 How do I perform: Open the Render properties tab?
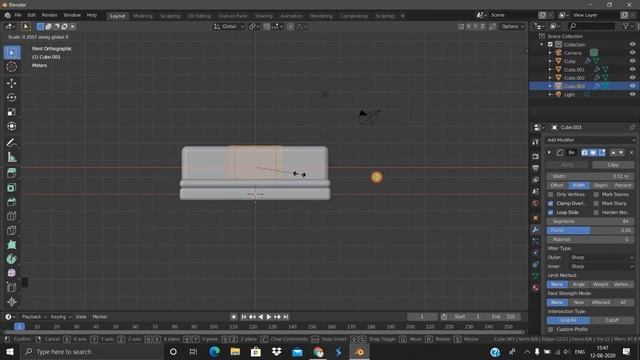click(x=536, y=156)
